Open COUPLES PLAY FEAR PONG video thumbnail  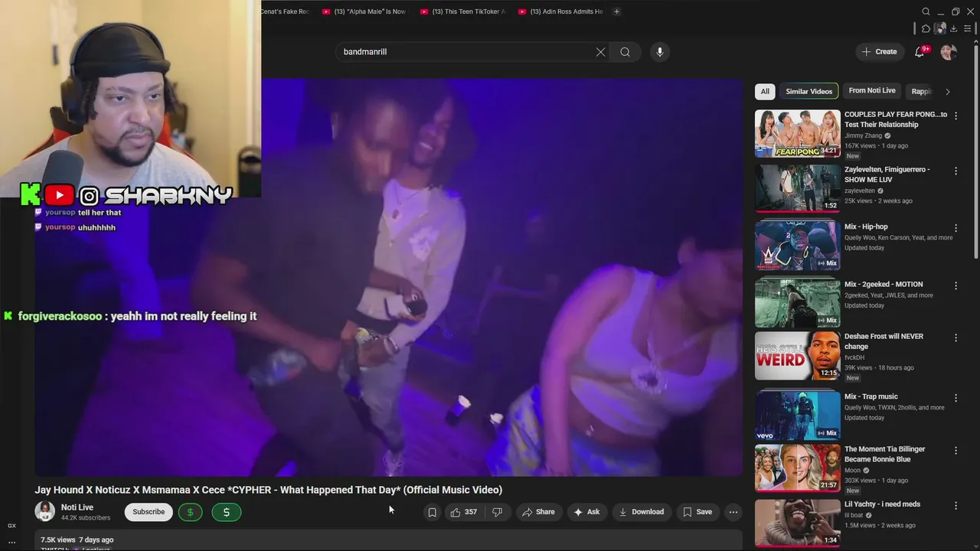coord(797,133)
